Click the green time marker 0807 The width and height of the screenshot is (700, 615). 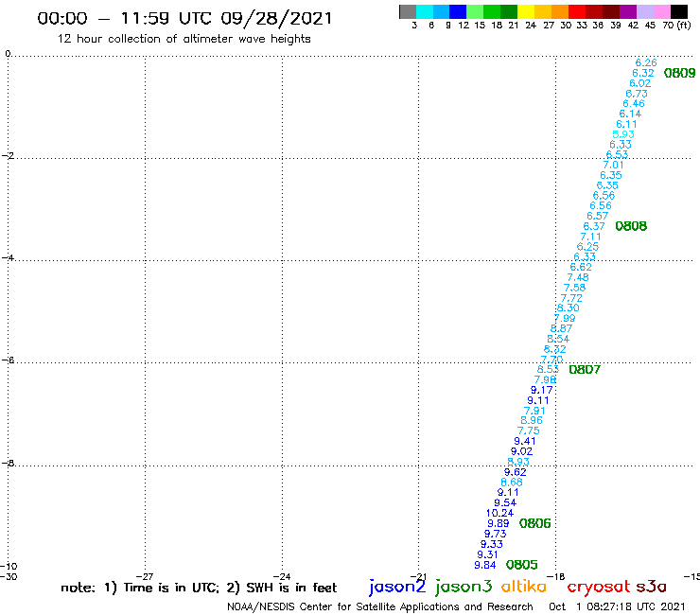(585, 369)
